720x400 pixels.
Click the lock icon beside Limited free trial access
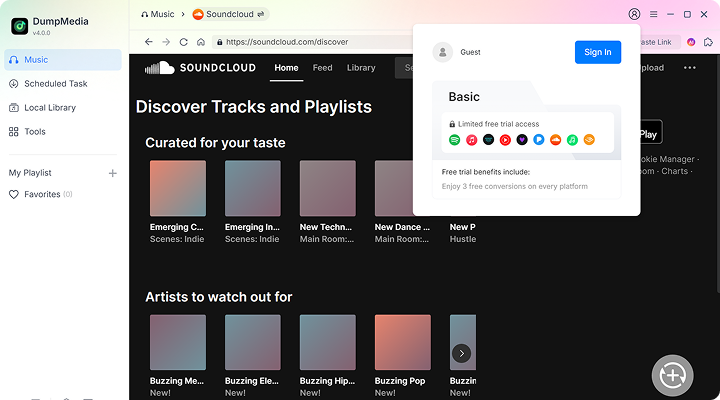452,124
